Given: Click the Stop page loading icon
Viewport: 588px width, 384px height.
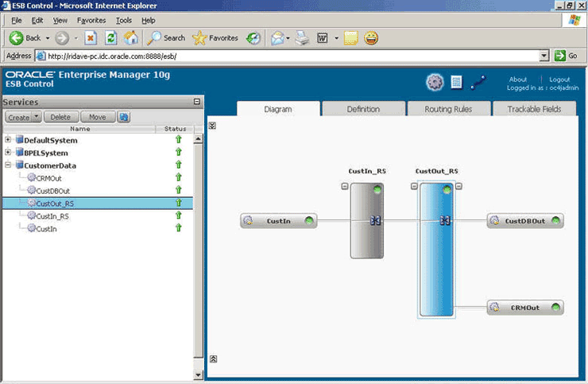Looking at the screenshot, I should 91,38.
